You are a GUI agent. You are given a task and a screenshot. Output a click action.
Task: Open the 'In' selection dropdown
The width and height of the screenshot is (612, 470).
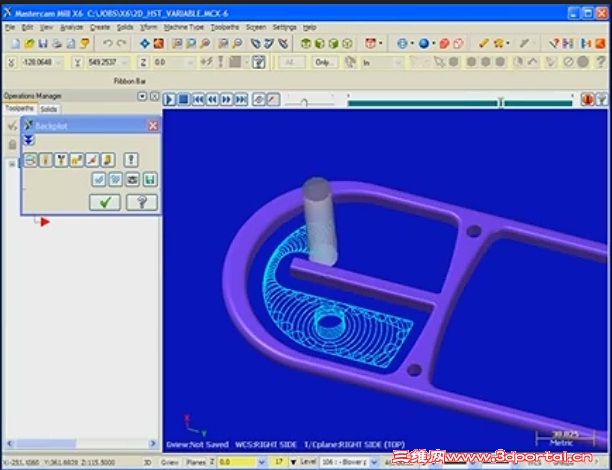tap(398, 62)
